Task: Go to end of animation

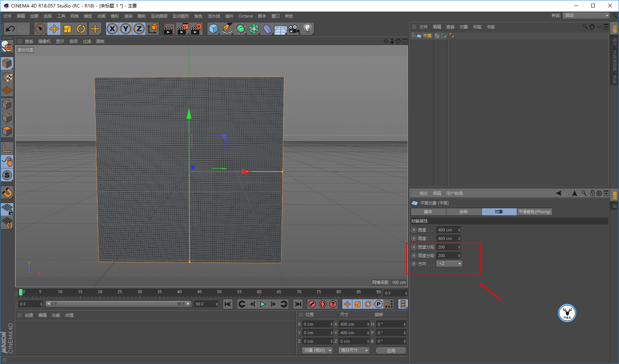Action: (x=298, y=304)
